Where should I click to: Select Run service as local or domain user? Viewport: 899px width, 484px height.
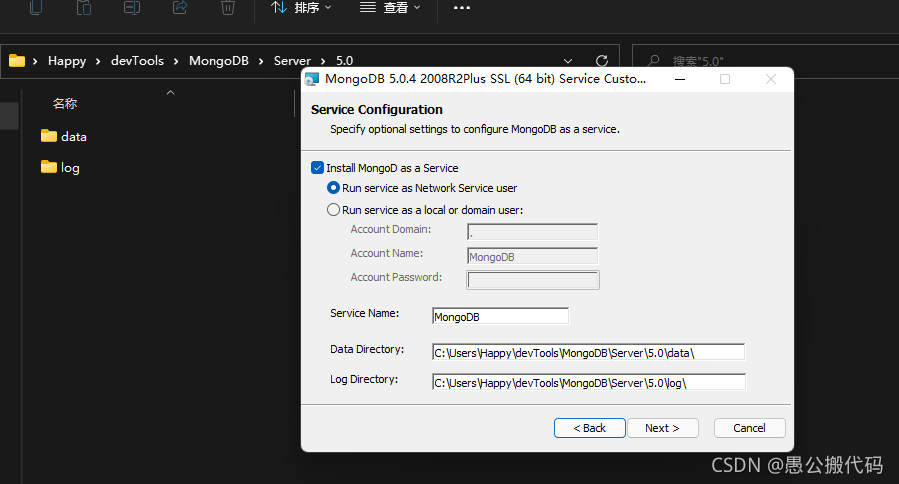pos(333,210)
